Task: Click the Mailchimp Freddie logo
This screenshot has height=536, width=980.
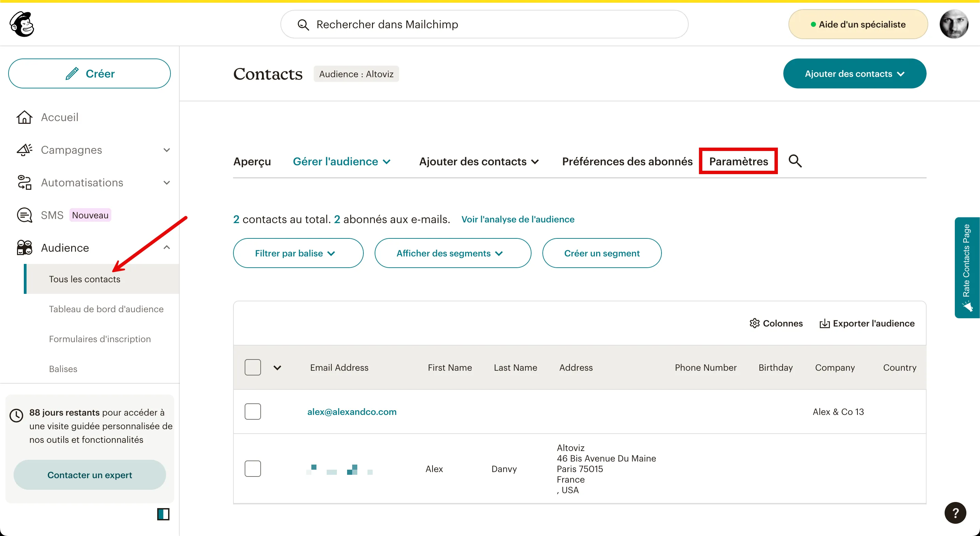Action: click(22, 24)
